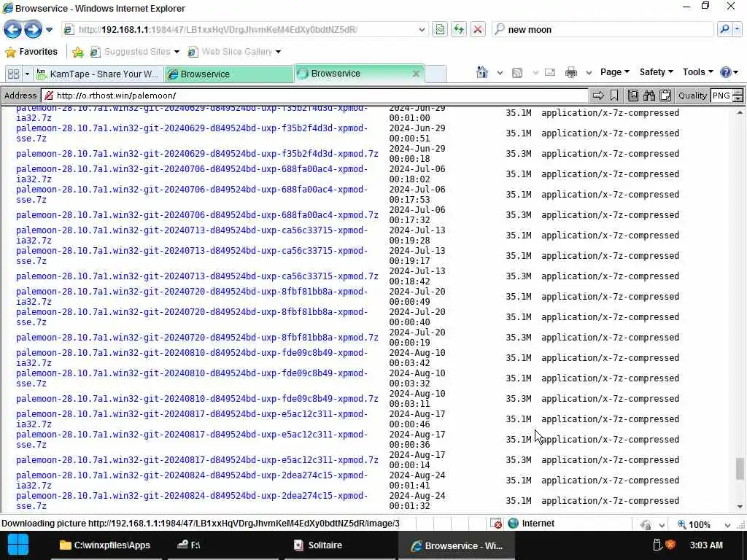747x560 pixels.
Task: Expand the zoom level dropdown arrow
Action: [x=727, y=525]
